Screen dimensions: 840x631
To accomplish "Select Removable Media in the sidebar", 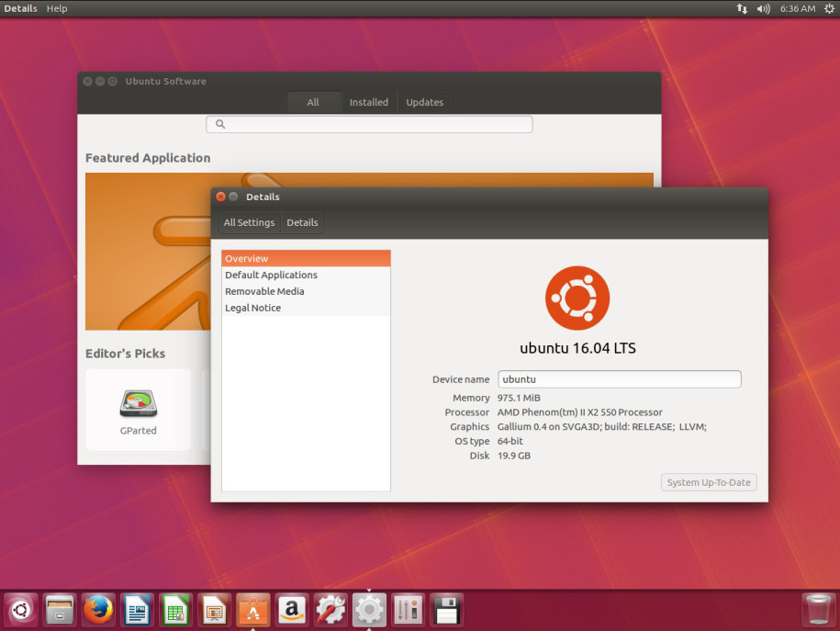I will tap(306, 292).
